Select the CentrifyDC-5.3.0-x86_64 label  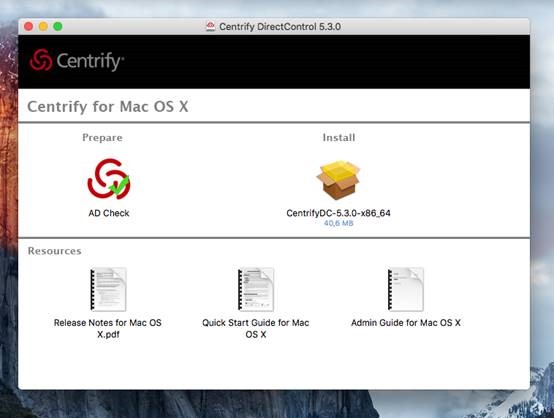tap(338, 213)
